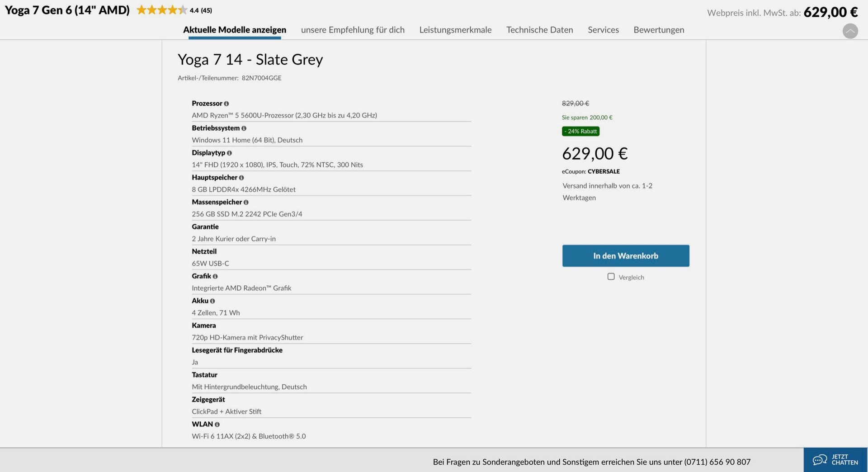Click the Yoga 7 14 - Slate Grey heading
Image resolution: width=868 pixels, height=472 pixels.
click(250, 59)
